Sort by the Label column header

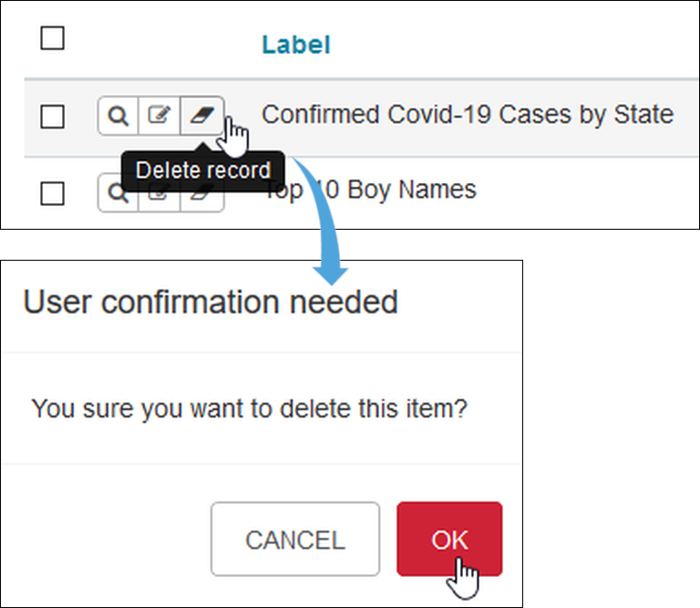[x=295, y=45]
